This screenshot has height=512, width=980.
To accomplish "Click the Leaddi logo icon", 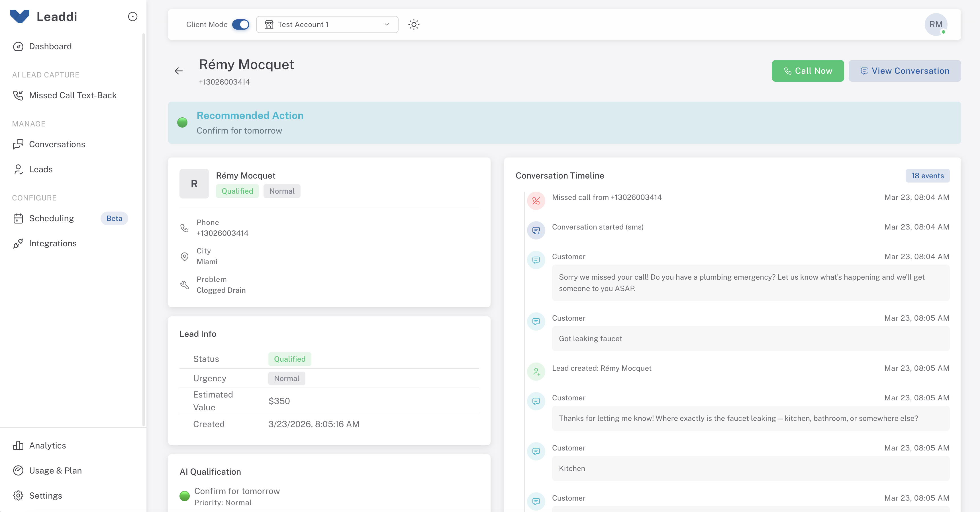I will (20, 16).
